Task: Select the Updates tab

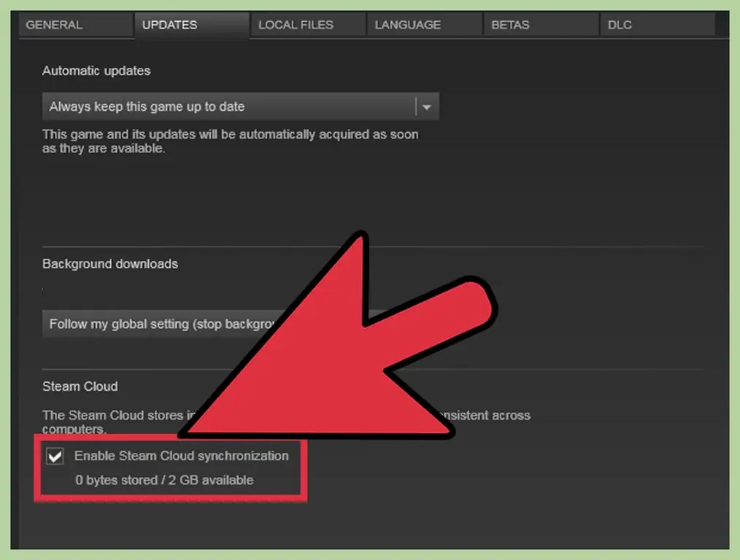Action: coord(192,25)
